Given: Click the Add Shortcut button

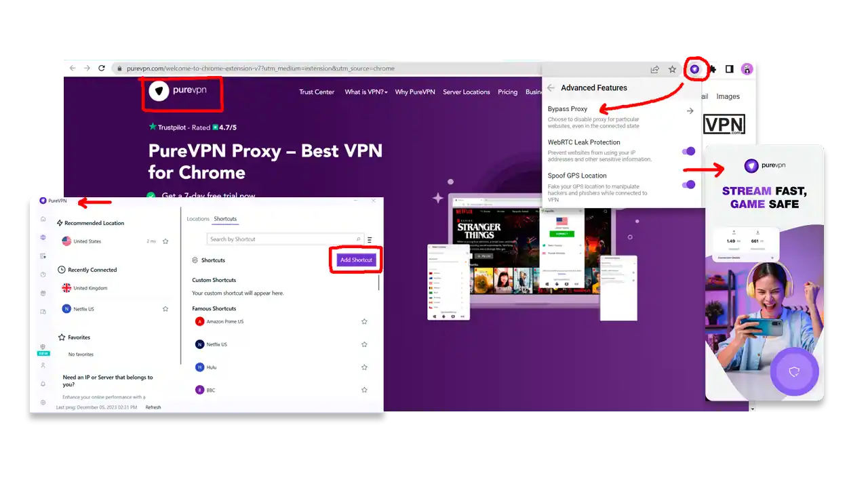Looking at the screenshot, I should point(357,260).
